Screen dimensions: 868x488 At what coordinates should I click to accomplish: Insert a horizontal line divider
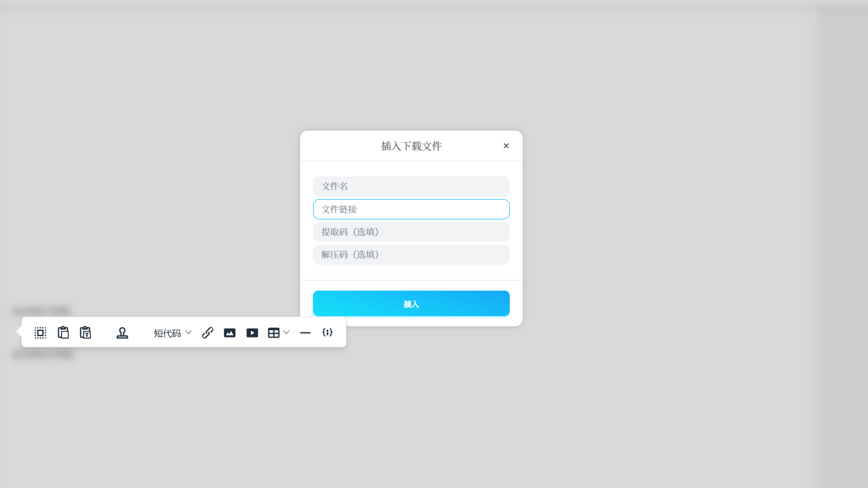tap(305, 332)
